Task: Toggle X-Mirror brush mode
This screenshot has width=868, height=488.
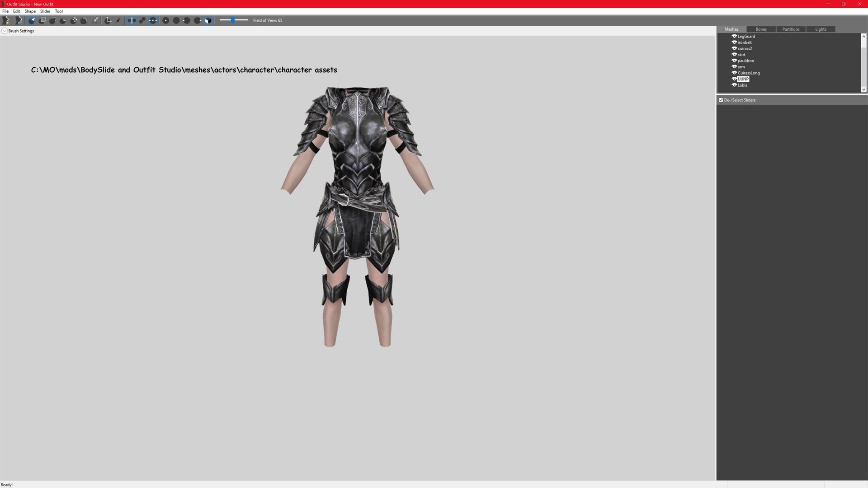Action: [x=132, y=20]
